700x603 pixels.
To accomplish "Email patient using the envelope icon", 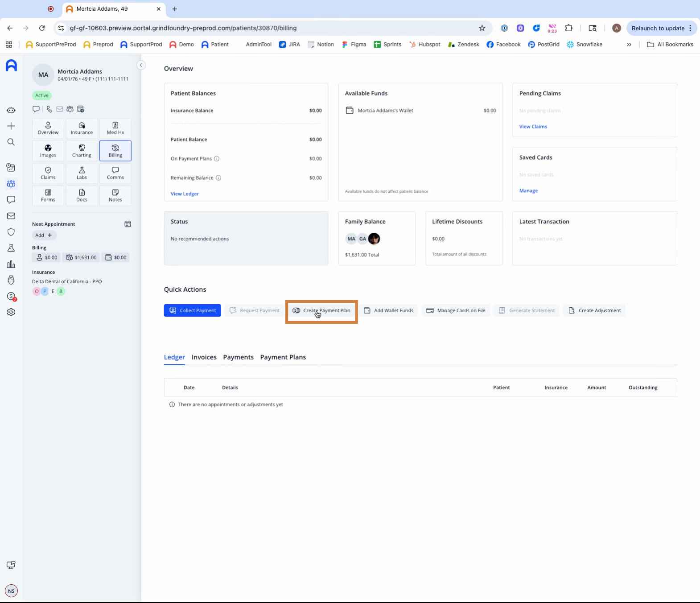I will (x=59, y=109).
